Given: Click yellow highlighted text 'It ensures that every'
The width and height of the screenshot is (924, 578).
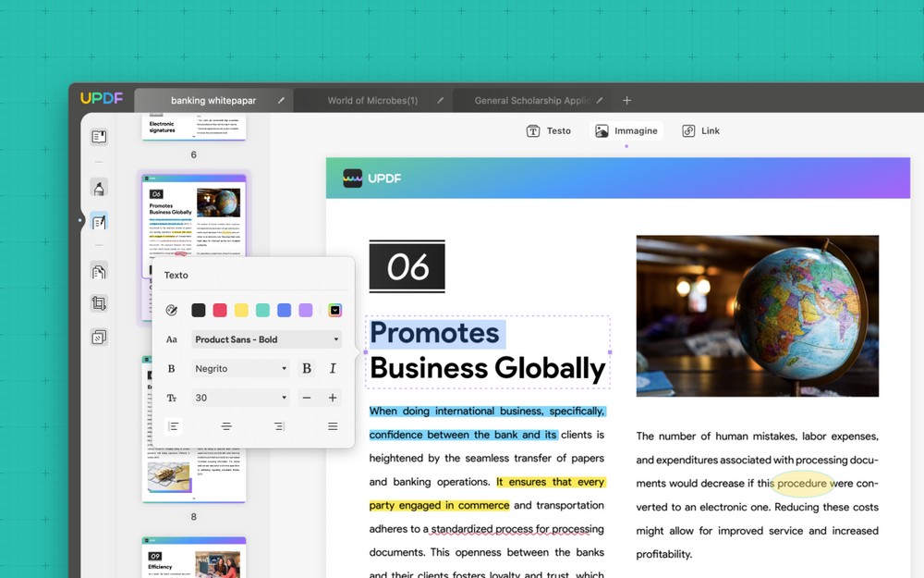Looking at the screenshot, I should (551, 482).
